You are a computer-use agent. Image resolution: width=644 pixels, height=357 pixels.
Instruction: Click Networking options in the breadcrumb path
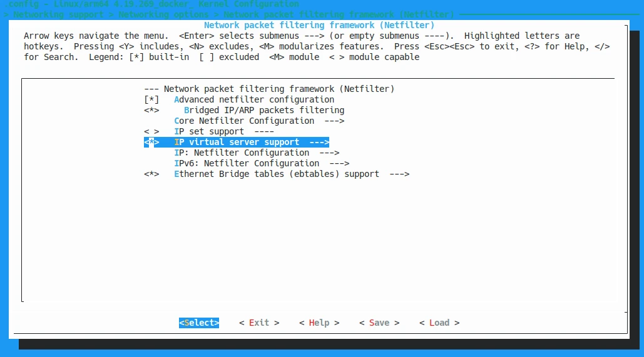pyautogui.click(x=163, y=14)
